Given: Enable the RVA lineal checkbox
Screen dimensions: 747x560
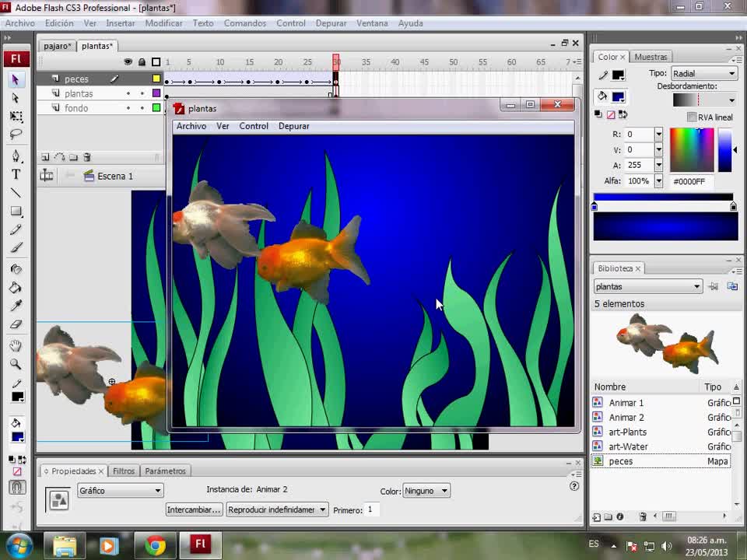Looking at the screenshot, I should point(691,117).
